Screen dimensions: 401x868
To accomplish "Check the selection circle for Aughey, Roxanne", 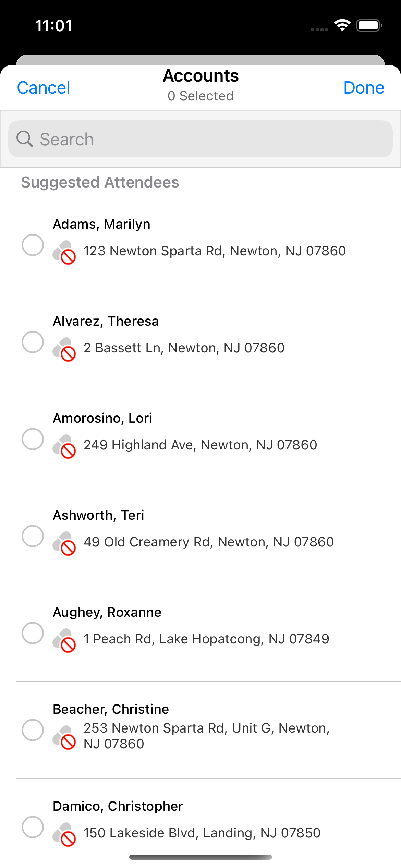I will [33, 633].
